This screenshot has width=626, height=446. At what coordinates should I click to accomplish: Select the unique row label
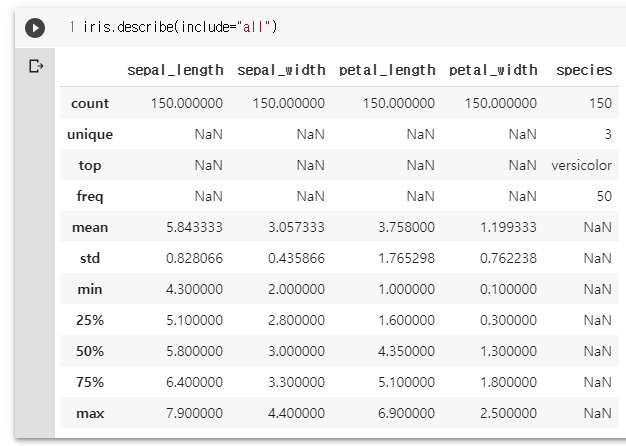point(90,134)
